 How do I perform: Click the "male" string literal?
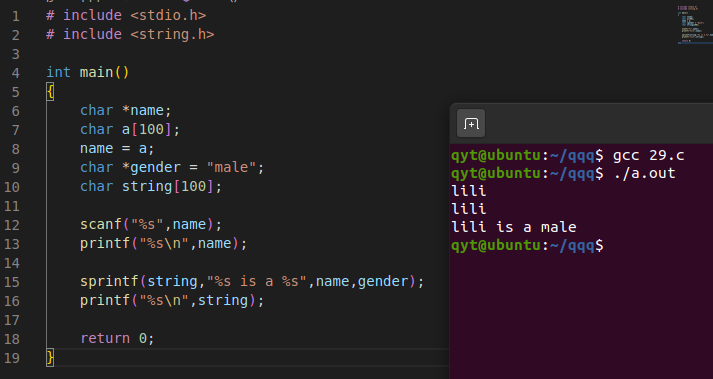(231, 167)
